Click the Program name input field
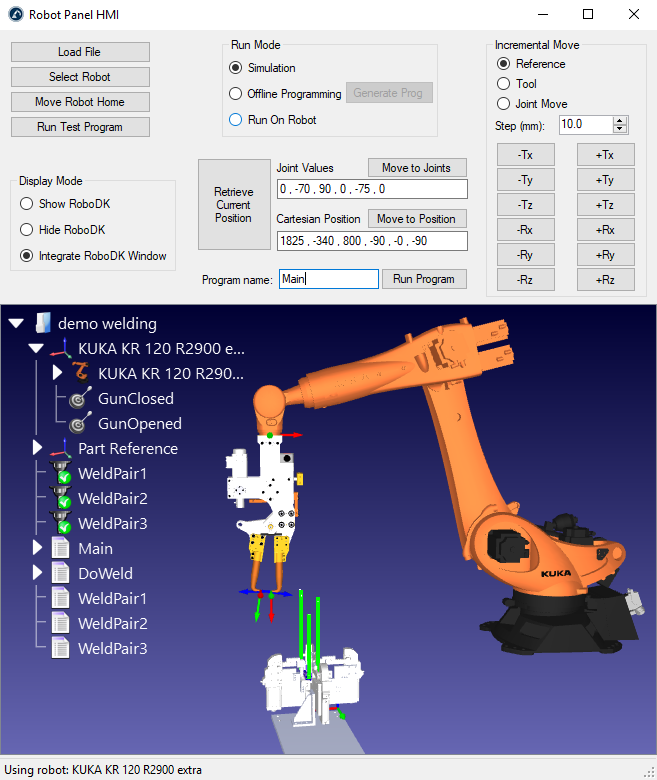 pyautogui.click(x=328, y=279)
